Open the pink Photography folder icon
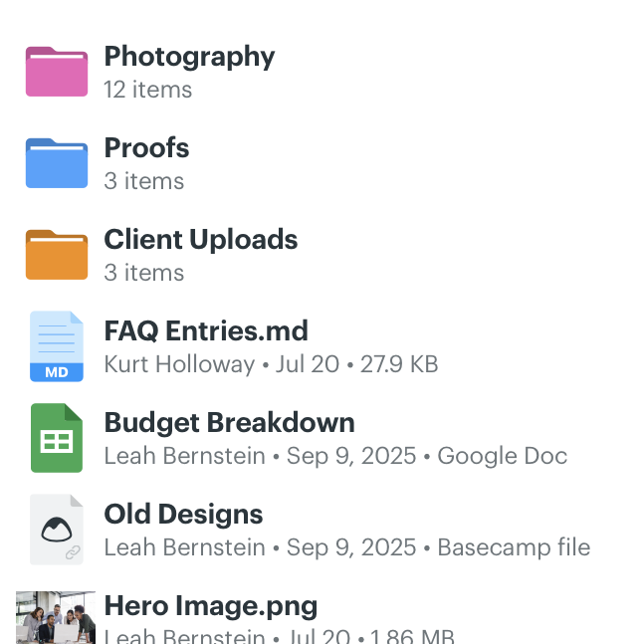 tap(57, 72)
